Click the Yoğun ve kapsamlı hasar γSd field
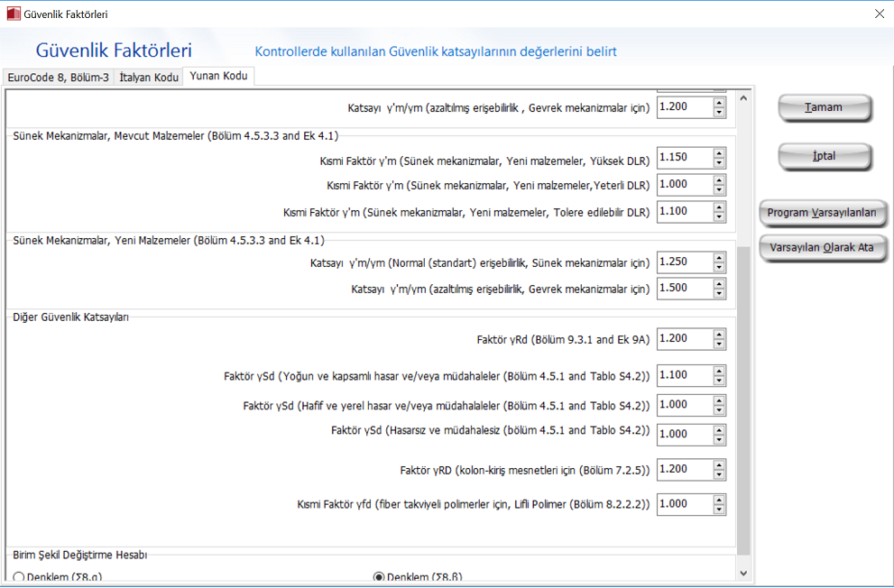This screenshot has width=894, height=588. [684, 375]
